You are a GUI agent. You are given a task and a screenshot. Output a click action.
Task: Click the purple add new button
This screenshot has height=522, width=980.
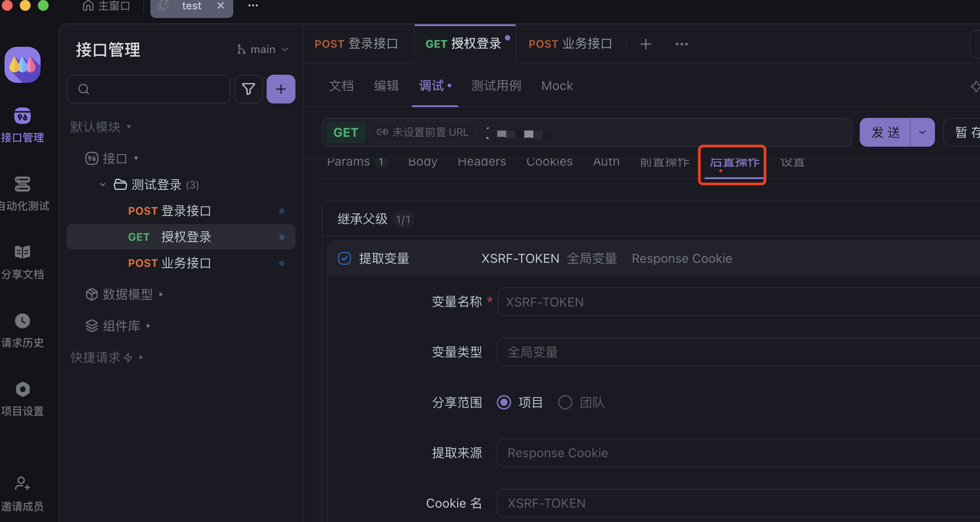click(281, 89)
